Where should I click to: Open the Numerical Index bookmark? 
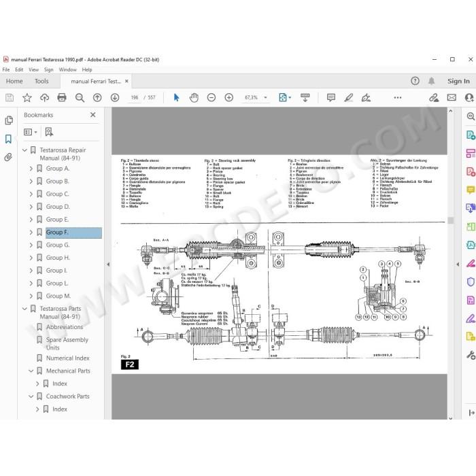68,358
